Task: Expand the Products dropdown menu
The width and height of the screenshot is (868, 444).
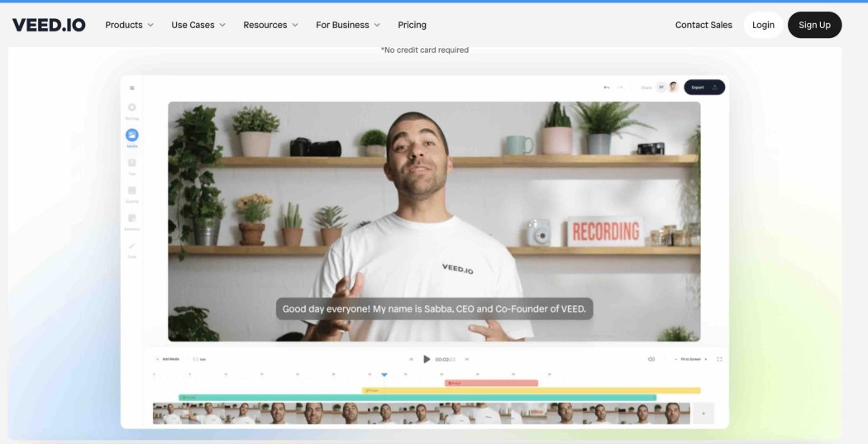Action: click(129, 25)
